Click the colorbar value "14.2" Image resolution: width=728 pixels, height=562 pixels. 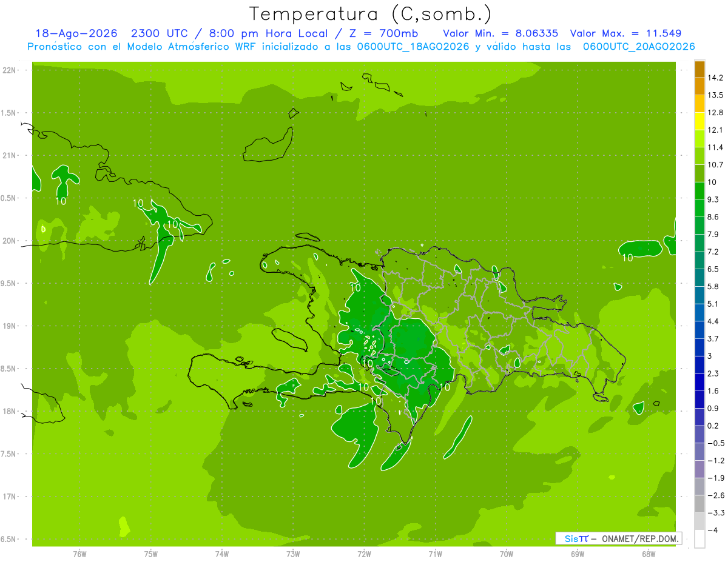click(x=715, y=78)
